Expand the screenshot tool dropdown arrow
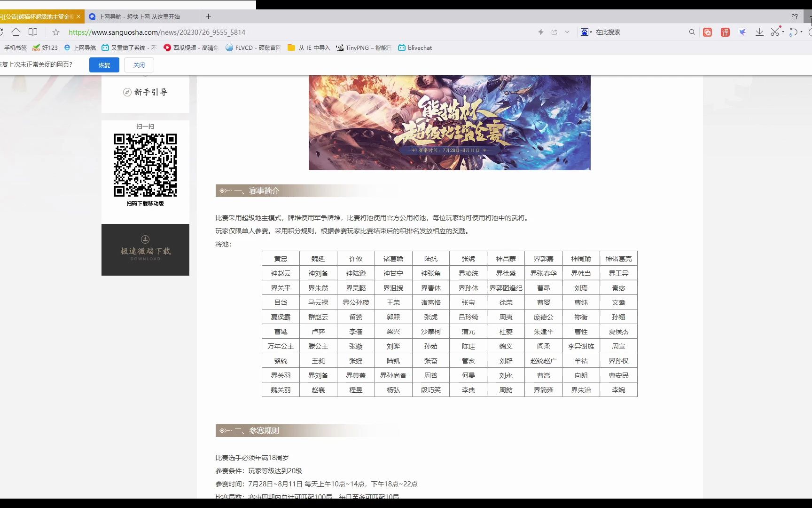Viewport: 812px width, 508px height. point(783,32)
